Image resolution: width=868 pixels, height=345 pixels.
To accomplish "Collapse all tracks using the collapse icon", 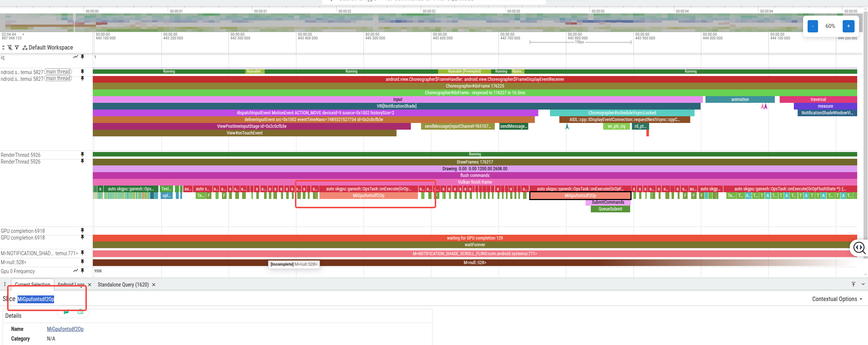I will (x=3, y=48).
